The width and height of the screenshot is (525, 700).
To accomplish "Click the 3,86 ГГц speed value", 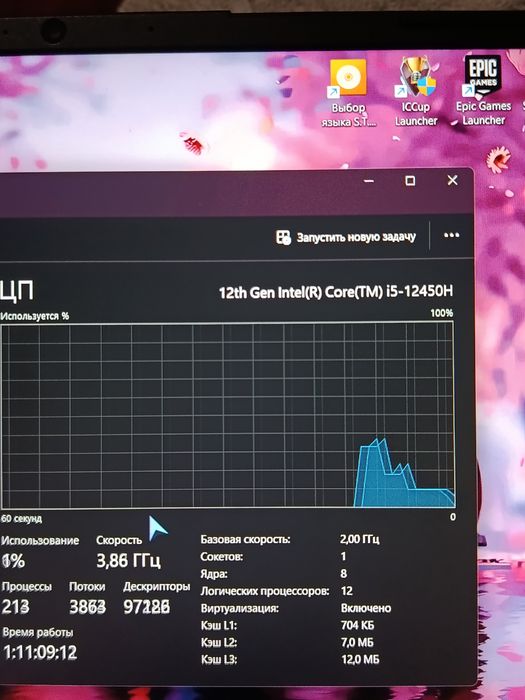I will coord(129,560).
